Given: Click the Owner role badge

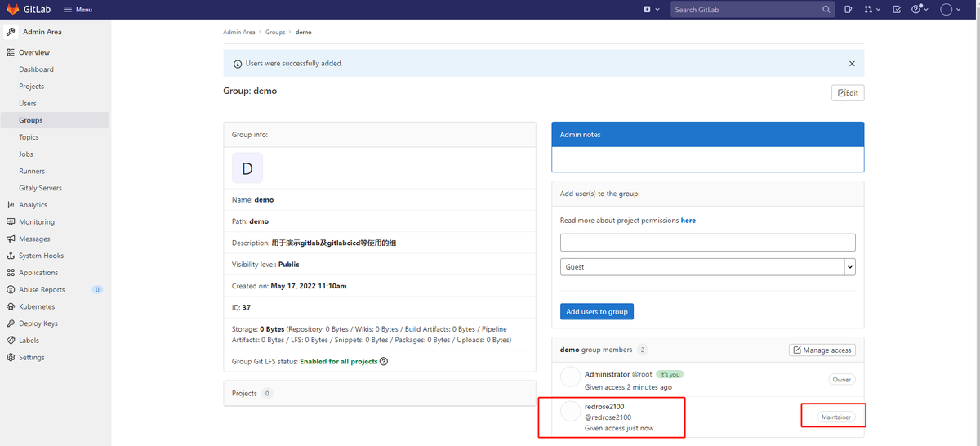Looking at the screenshot, I should click(x=842, y=380).
